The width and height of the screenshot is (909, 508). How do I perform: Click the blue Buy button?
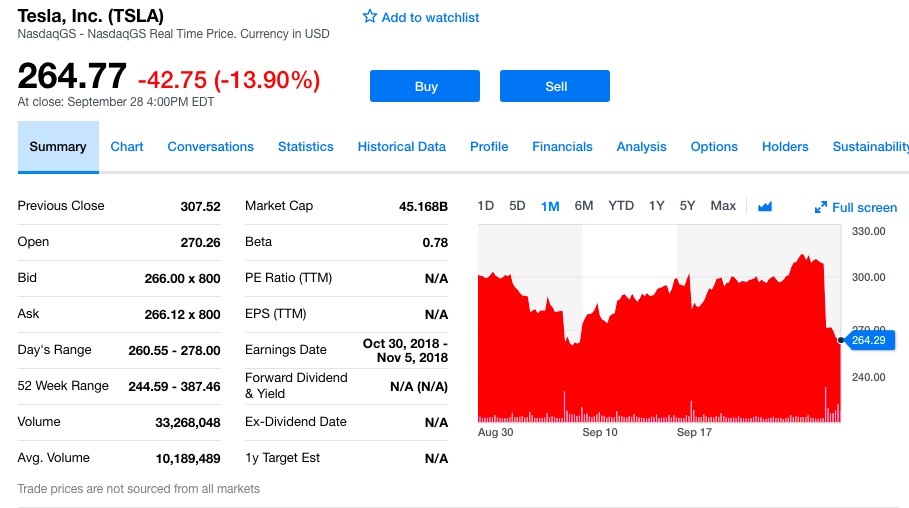(425, 86)
